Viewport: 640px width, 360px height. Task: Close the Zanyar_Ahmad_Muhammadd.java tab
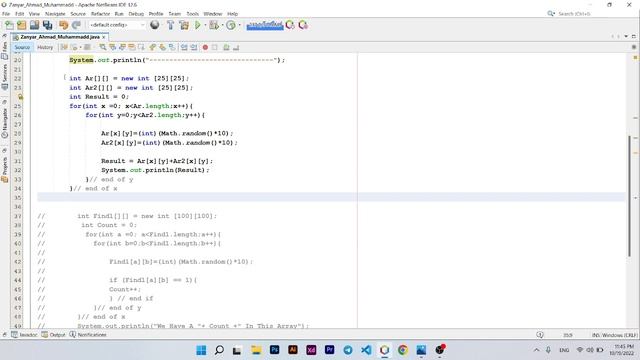click(x=104, y=37)
